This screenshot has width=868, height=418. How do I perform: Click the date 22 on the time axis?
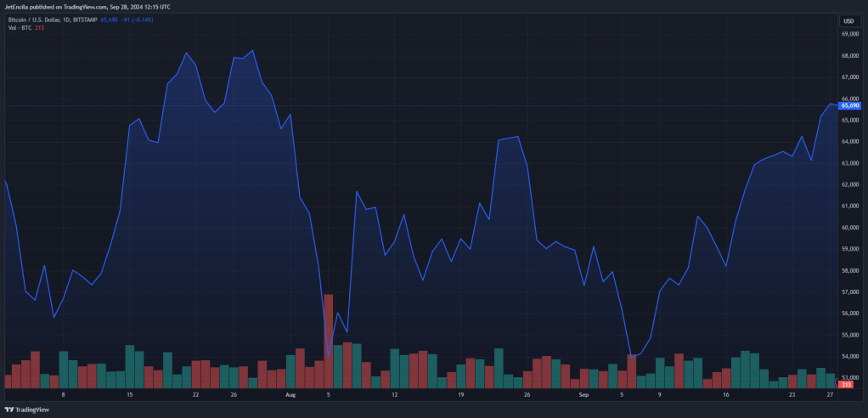[x=196, y=395]
